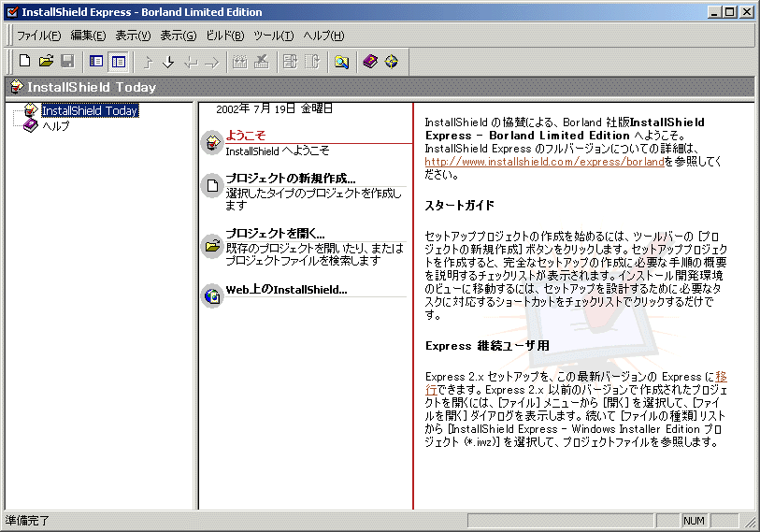
Task: Click the open folder round icon
Action: 212,246
